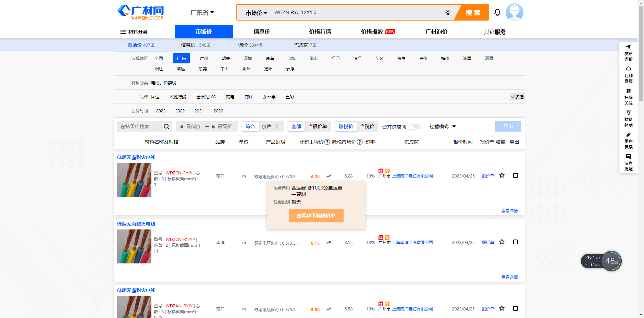Open 广材询价 nav tab
The height and width of the screenshot is (318, 644).
(436, 32)
